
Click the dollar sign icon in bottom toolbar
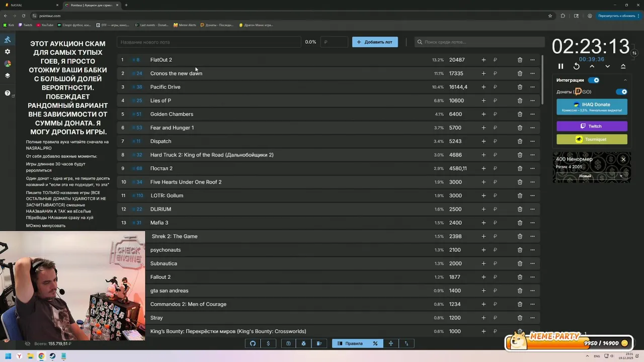(268, 343)
